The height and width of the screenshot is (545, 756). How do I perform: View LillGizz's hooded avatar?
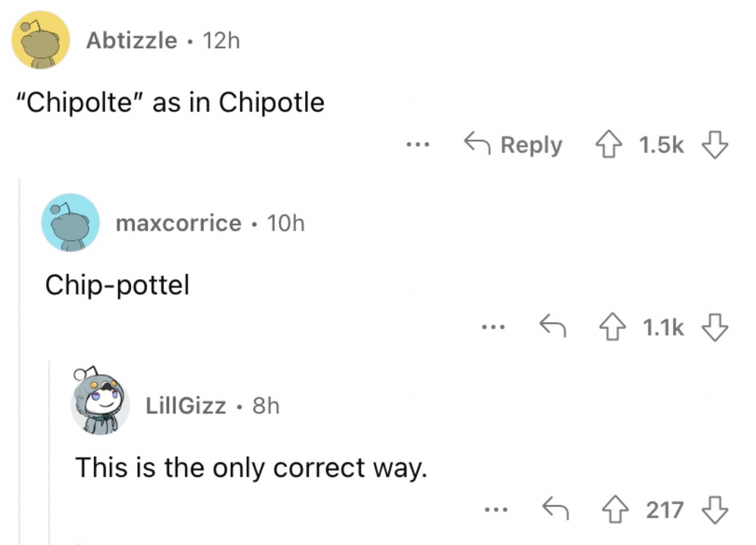tap(100, 401)
